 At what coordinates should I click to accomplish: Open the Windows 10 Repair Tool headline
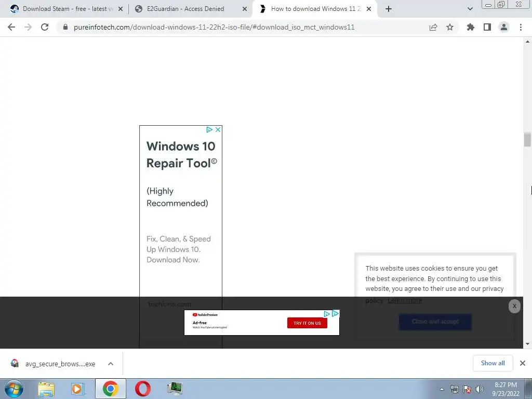coord(181,155)
